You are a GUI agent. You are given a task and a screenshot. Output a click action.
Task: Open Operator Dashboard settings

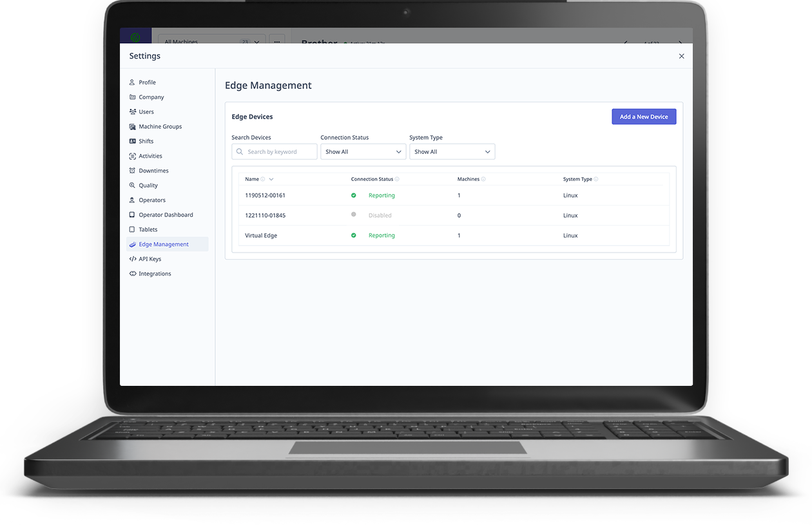click(168, 215)
